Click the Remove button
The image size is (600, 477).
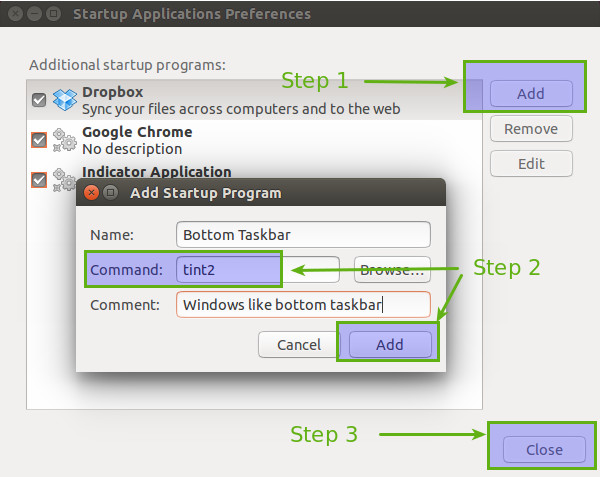coord(531,129)
